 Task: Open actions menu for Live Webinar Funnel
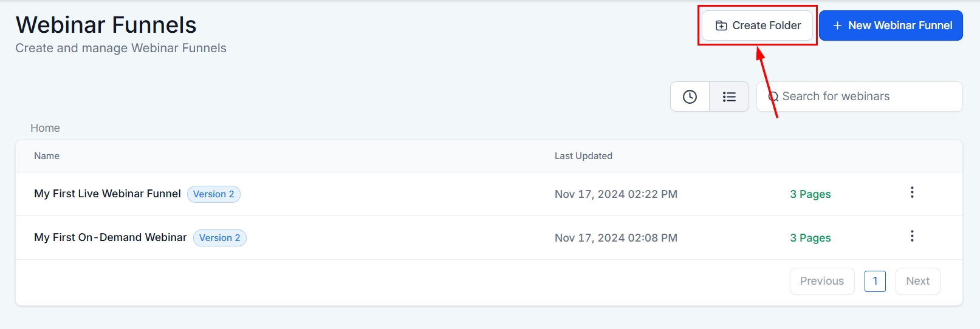pos(912,192)
